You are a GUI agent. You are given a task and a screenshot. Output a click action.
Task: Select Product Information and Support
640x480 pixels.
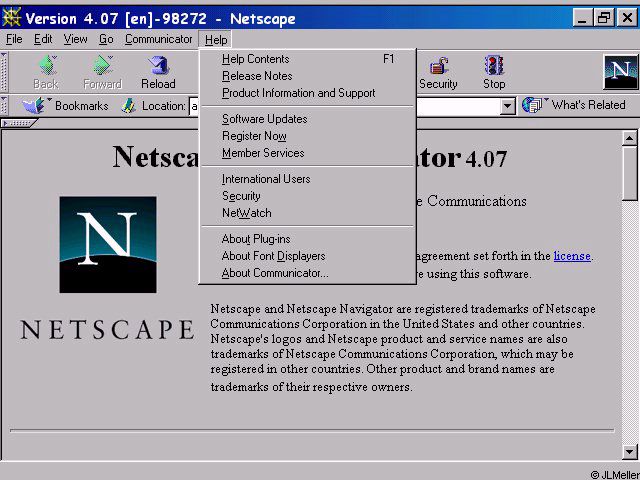tap(308, 93)
